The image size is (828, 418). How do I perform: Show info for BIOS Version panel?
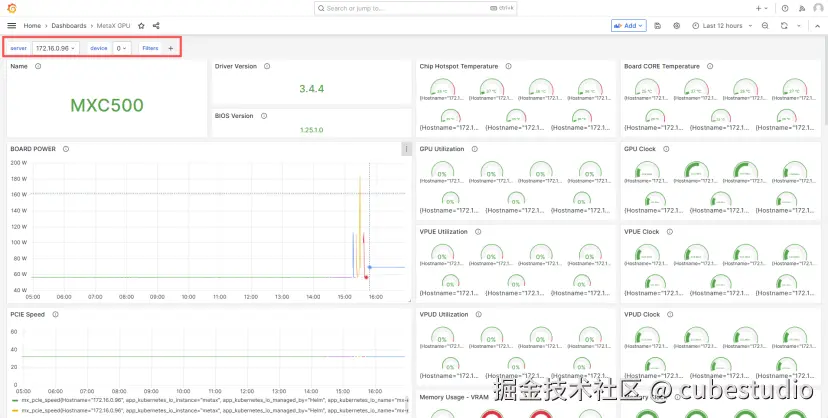pyautogui.click(x=264, y=116)
